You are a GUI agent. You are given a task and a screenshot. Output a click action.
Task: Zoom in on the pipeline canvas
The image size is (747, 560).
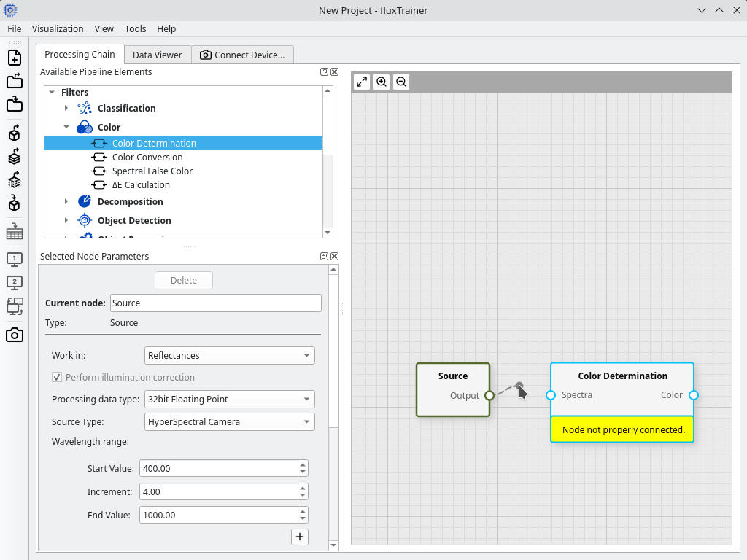(x=382, y=82)
